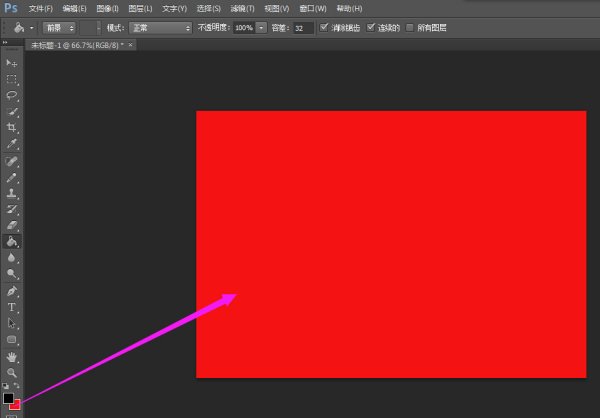Image resolution: width=600 pixels, height=418 pixels.
Task: Open the 前景 fill source dropdown
Action: click(x=59, y=28)
